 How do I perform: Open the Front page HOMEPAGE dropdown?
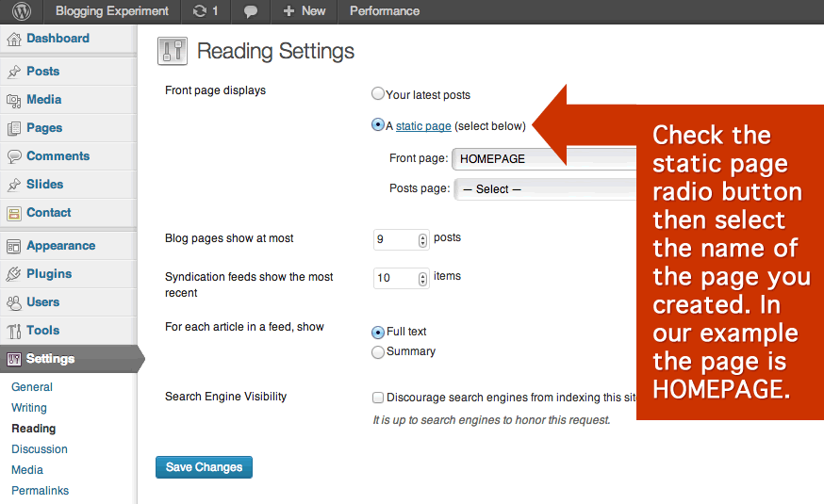(544, 159)
